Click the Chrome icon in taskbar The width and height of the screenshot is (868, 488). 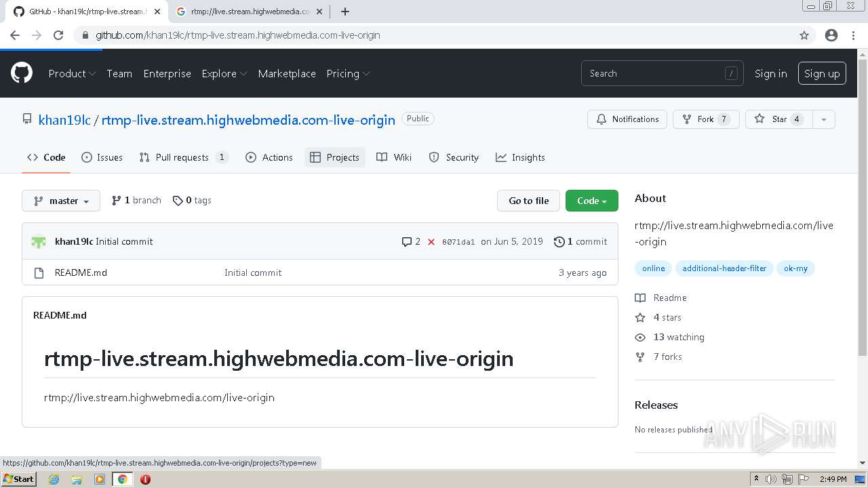tap(122, 479)
